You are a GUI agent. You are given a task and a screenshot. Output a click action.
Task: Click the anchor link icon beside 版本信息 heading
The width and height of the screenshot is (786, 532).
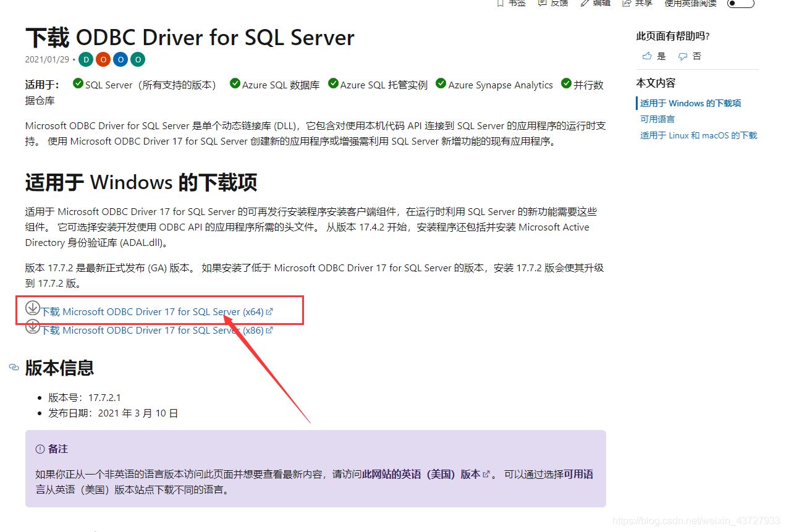(x=14, y=368)
